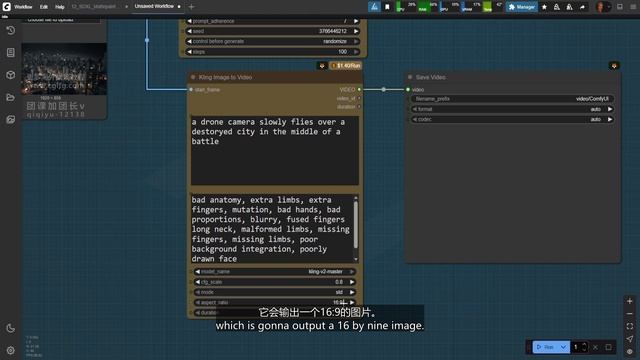Click the uploaded city image thumbnail
This screenshot has width=640, height=360.
(64, 69)
